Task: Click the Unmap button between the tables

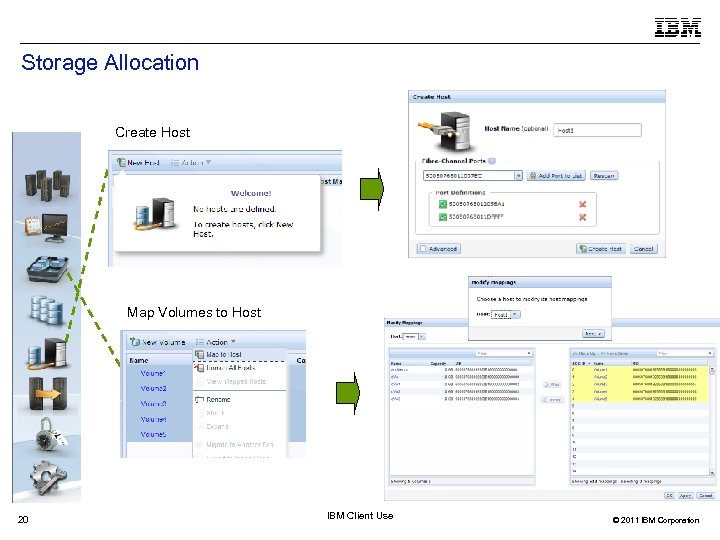Action: click(x=552, y=400)
